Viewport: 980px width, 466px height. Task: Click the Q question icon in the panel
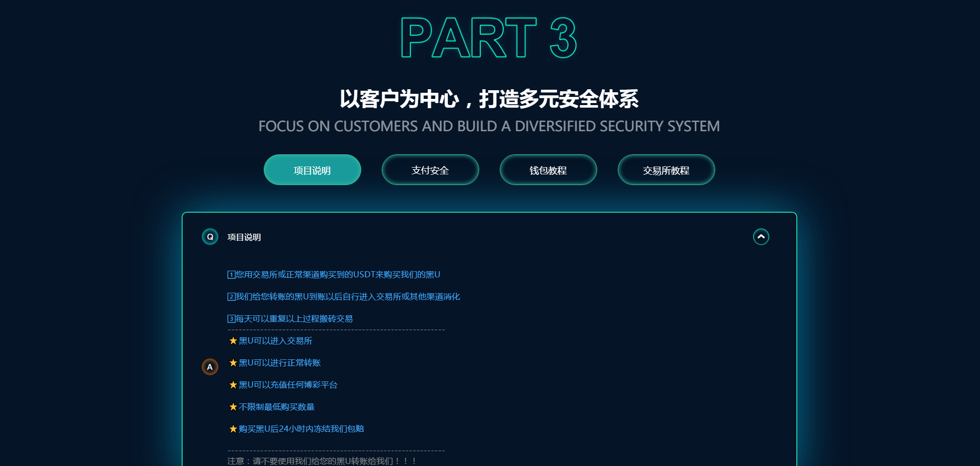[x=209, y=237]
